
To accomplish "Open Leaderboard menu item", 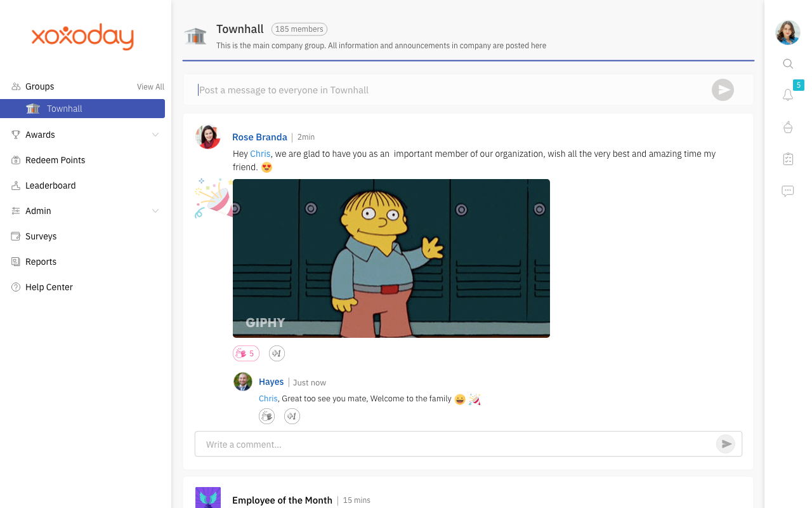I will tap(51, 185).
